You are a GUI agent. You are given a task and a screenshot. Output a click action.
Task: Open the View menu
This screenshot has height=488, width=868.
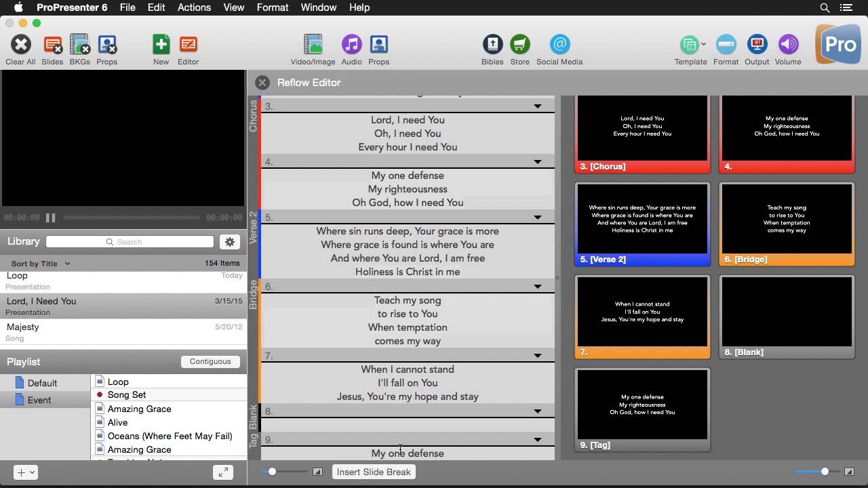tap(233, 7)
